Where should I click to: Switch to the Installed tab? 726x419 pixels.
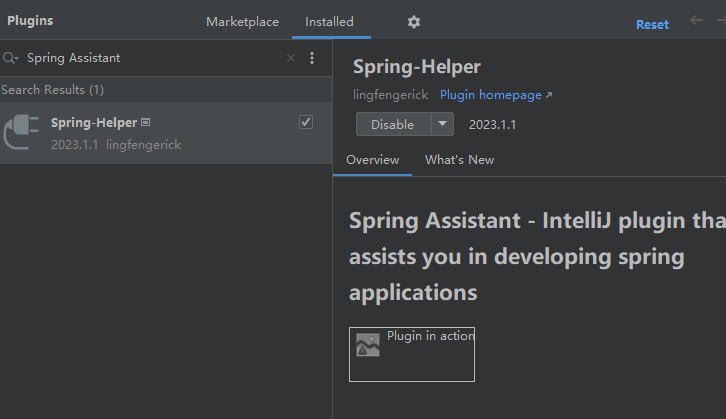(x=329, y=22)
